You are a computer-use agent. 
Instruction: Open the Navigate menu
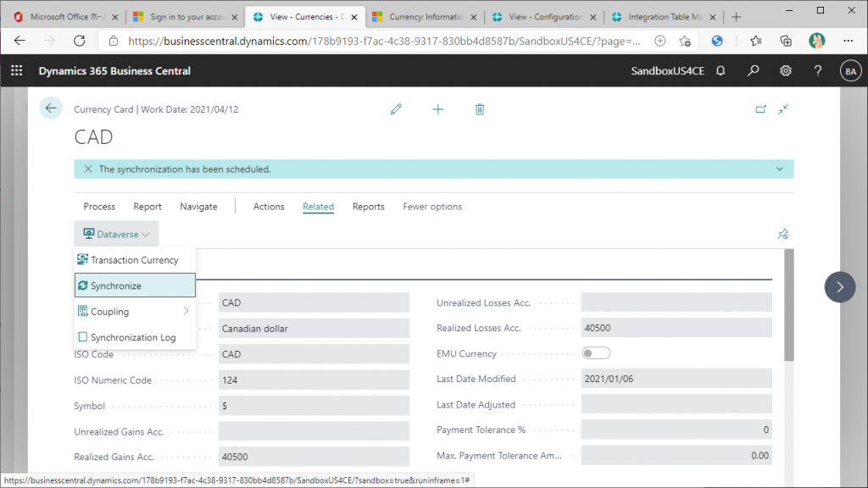[x=198, y=207]
